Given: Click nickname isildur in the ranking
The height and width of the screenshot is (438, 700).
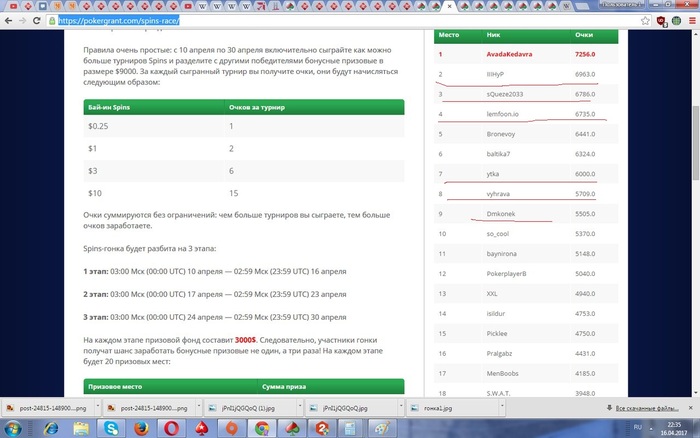Looking at the screenshot, I should point(496,313).
